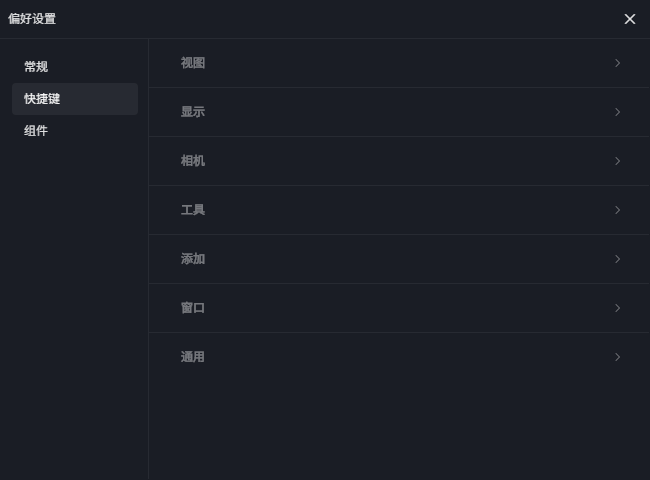650x480 pixels.
Task: Click the 视图 category label
Action: tap(193, 63)
